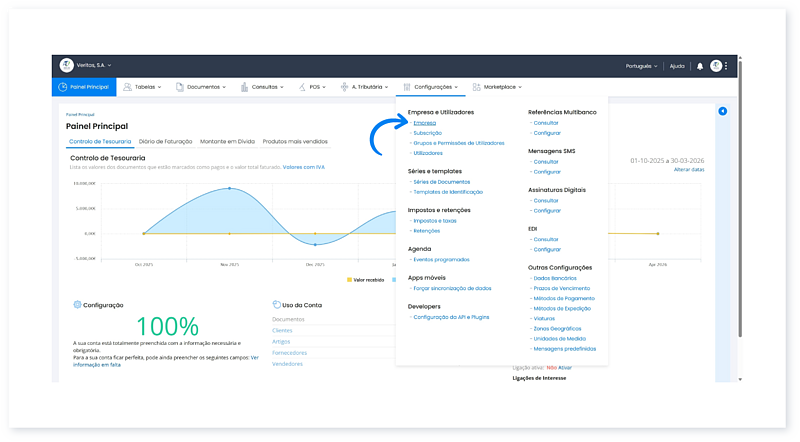Expand the Português language dropdown

[641, 66]
